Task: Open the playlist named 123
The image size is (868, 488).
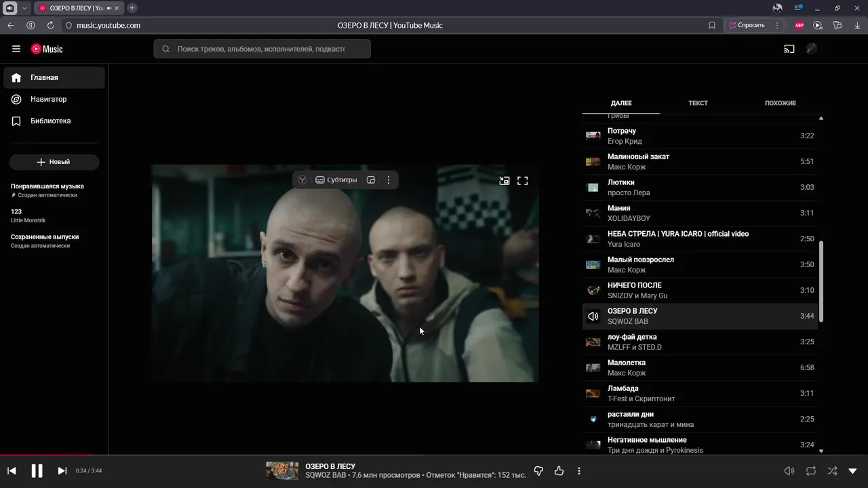Action: [28, 216]
